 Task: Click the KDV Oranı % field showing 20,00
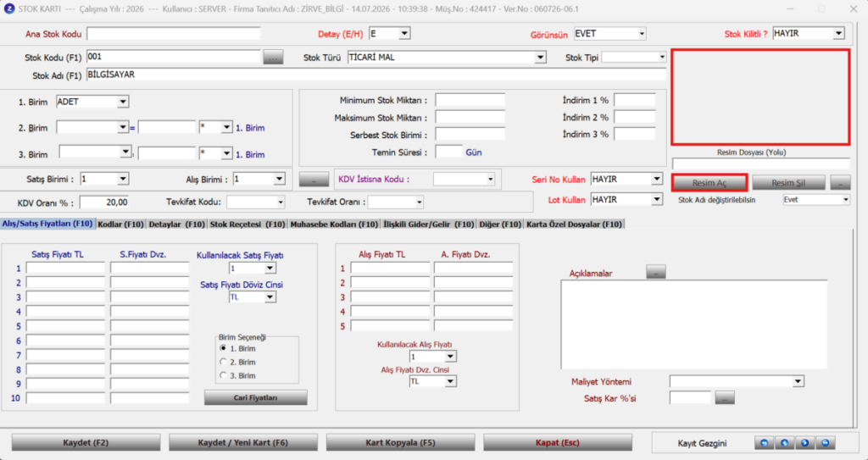tap(104, 202)
